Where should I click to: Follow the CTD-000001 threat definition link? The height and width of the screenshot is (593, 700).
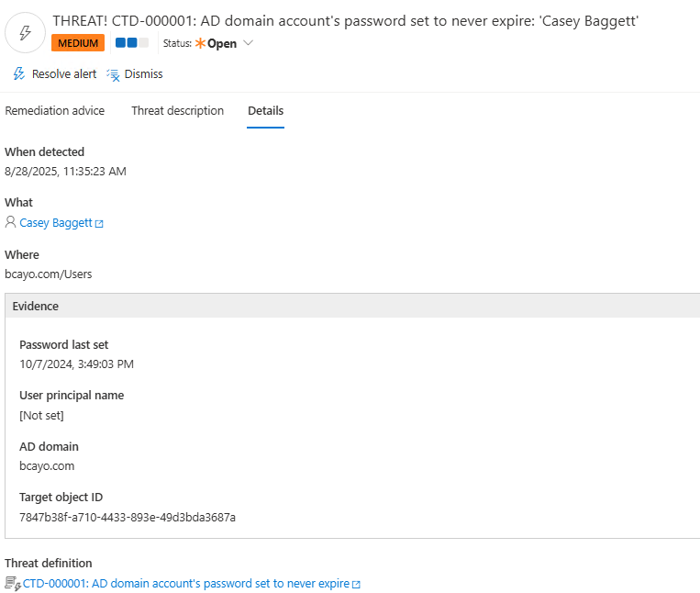[186, 584]
